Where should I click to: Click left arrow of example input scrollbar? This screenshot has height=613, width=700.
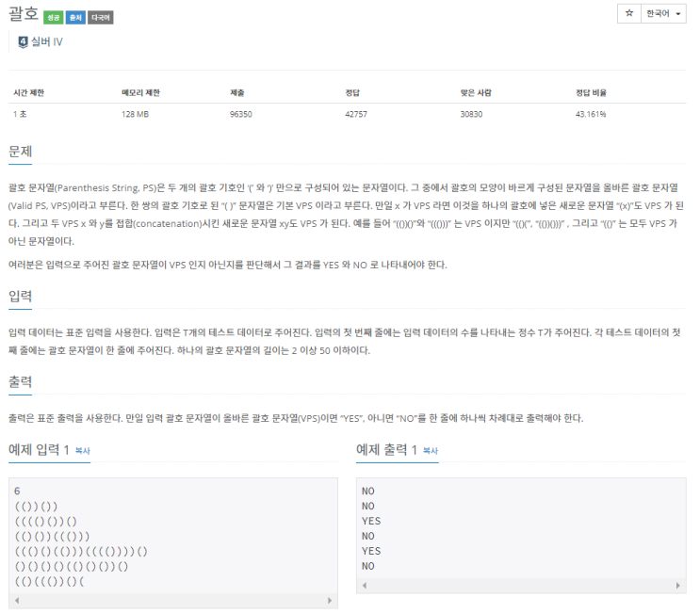pyautogui.click(x=17, y=601)
